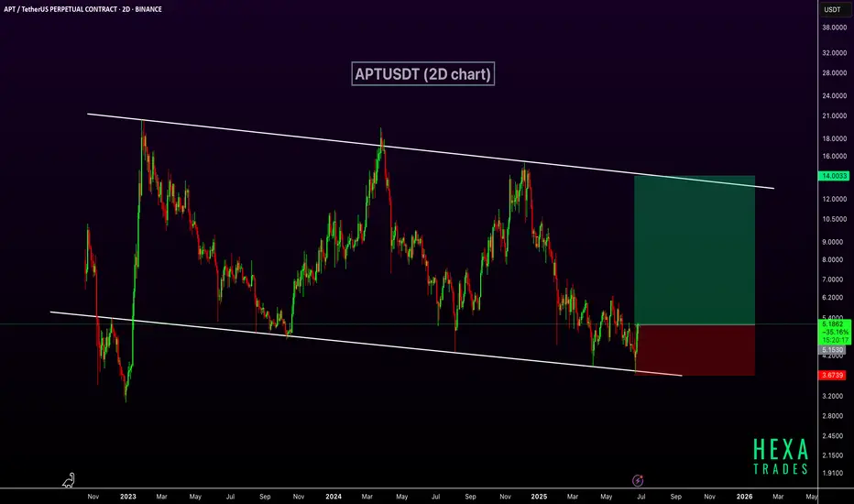Click the gray 5.1530 price label
This screenshot has height=504, width=854.
[x=832, y=350]
